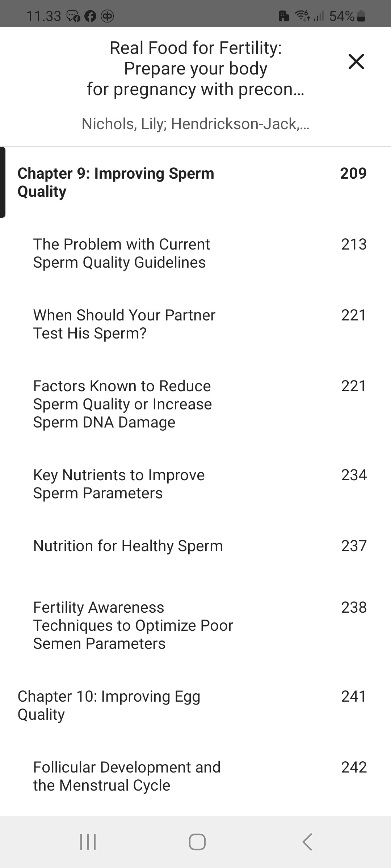Jump to Follicular Development and the Menstrual Cycle
This screenshot has height=868, width=391.
127,776
